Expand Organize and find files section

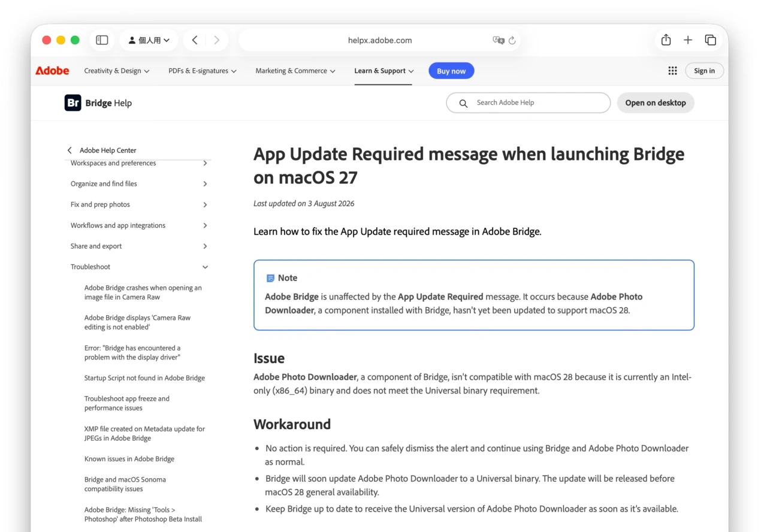[x=139, y=184]
